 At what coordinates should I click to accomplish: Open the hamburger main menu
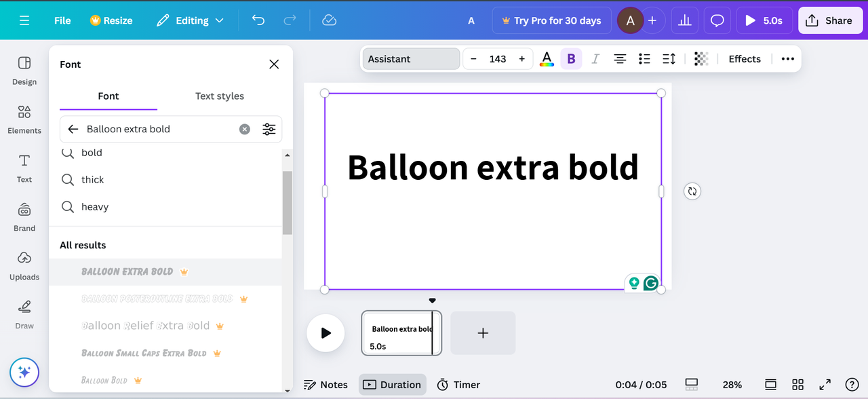[24, 20]
